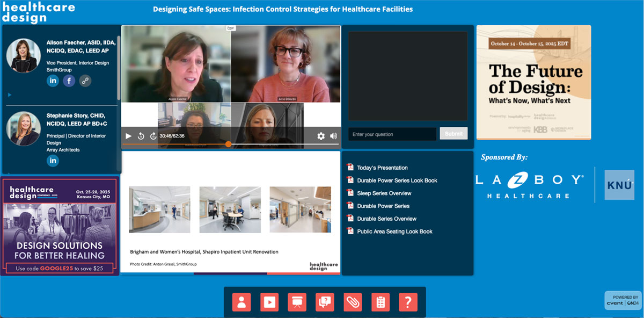644x318 pixels.
Task: Open Healthcare Design conference Kansas City ad
Action: 60,226
